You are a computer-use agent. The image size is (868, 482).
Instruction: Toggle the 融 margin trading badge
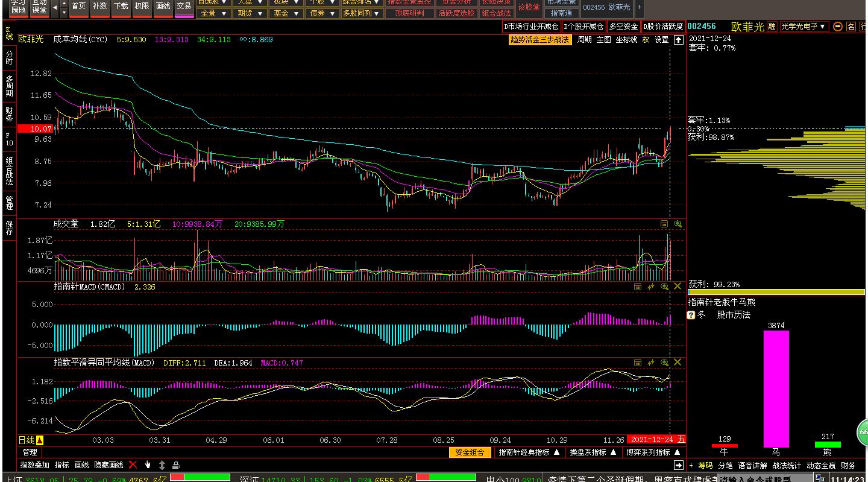pos(772,27)
